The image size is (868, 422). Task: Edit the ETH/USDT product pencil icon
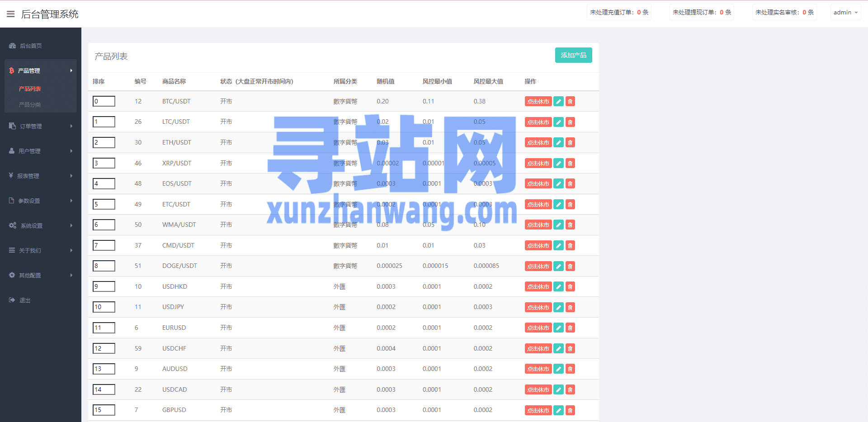click(559, 143)
